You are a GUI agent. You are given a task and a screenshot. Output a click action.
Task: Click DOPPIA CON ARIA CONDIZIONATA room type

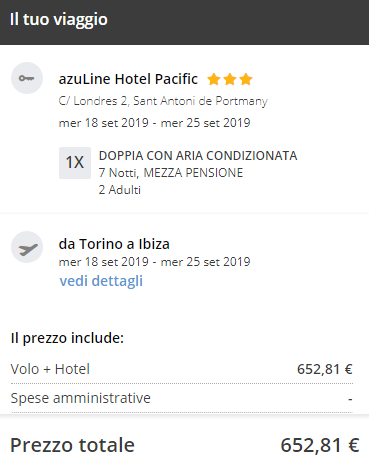point(198,156)
